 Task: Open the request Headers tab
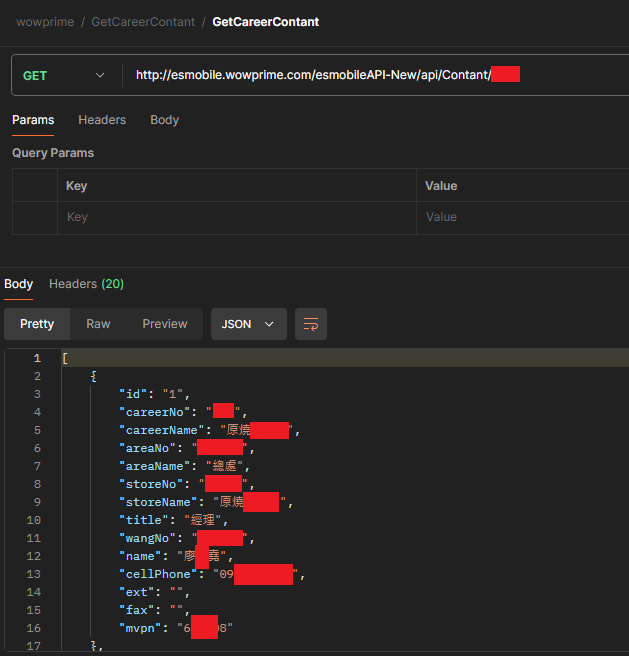point(102,120)
